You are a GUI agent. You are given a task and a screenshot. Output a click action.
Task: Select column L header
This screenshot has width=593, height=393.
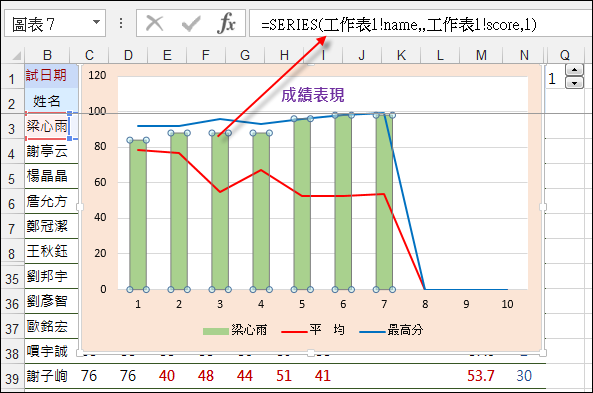coord(440,56)
